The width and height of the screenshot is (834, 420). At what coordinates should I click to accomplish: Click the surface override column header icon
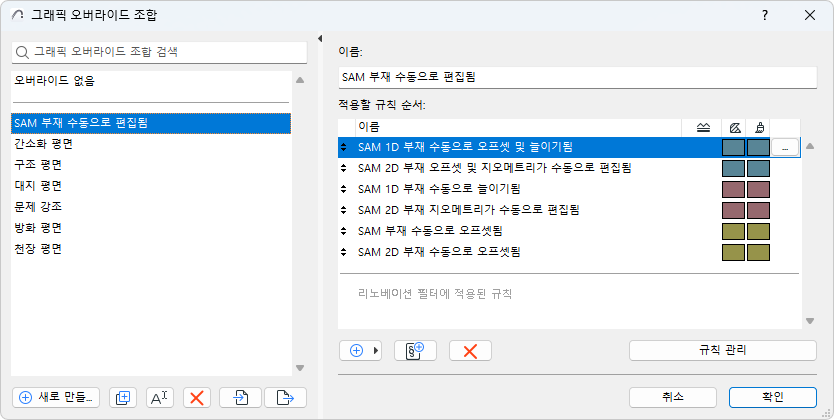(x=759, y=127)
